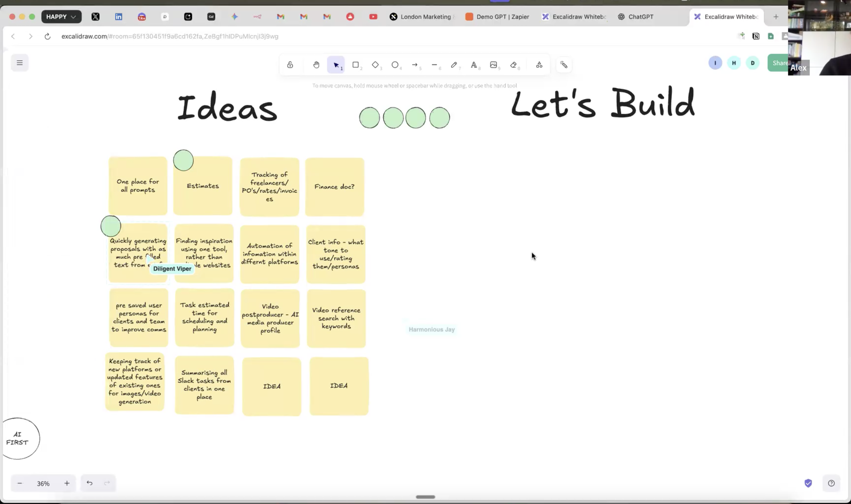Viewport: 851px width, 504px height.
Task: Select the Diamond shape tool
Action: (375, 65)
